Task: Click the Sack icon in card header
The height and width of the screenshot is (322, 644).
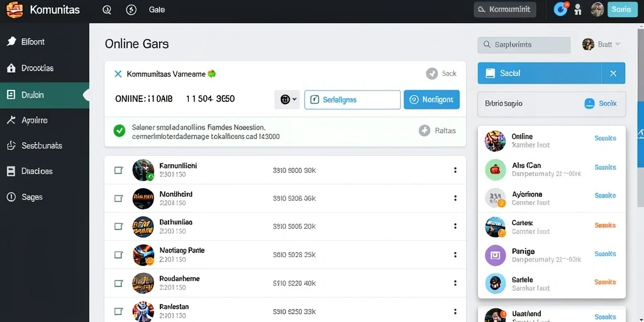Action: click(x=431, y=74)
